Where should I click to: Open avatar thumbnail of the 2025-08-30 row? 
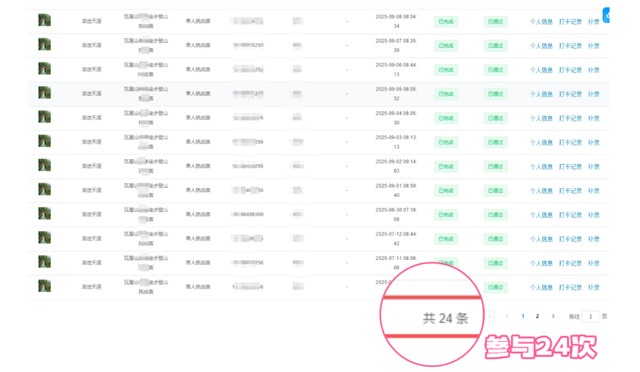[x=44, y=214]
